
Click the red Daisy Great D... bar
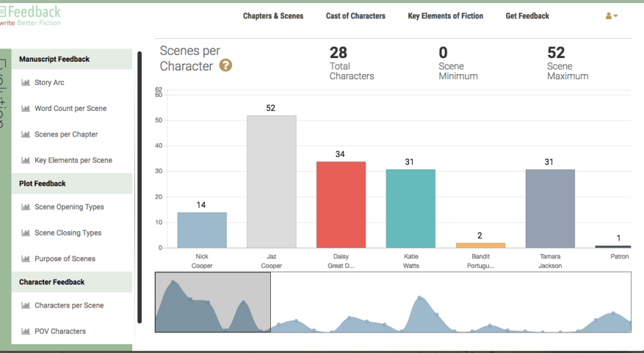[x=341, y=205]
